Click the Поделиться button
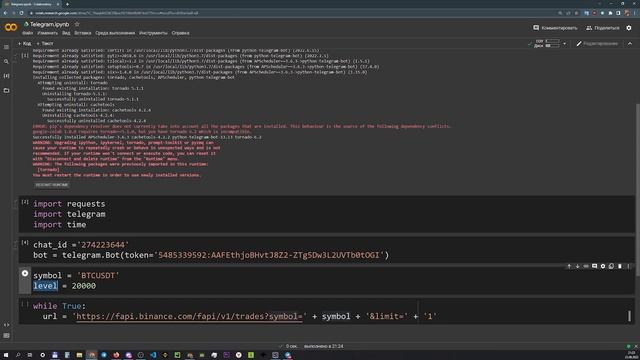The height and width of the screenshot is (360, 640). 602,28
